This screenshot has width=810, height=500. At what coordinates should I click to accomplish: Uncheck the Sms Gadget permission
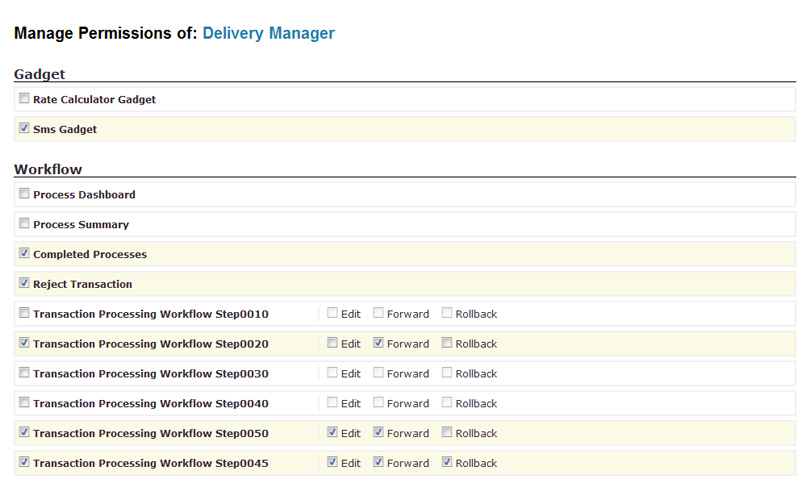[x=24, y=129]
